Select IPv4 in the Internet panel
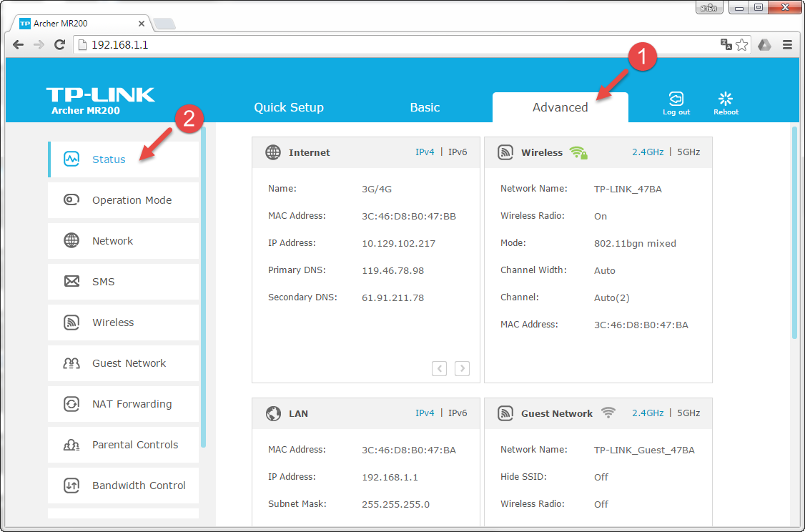This screenshot has width=805, height=532. 425,152
